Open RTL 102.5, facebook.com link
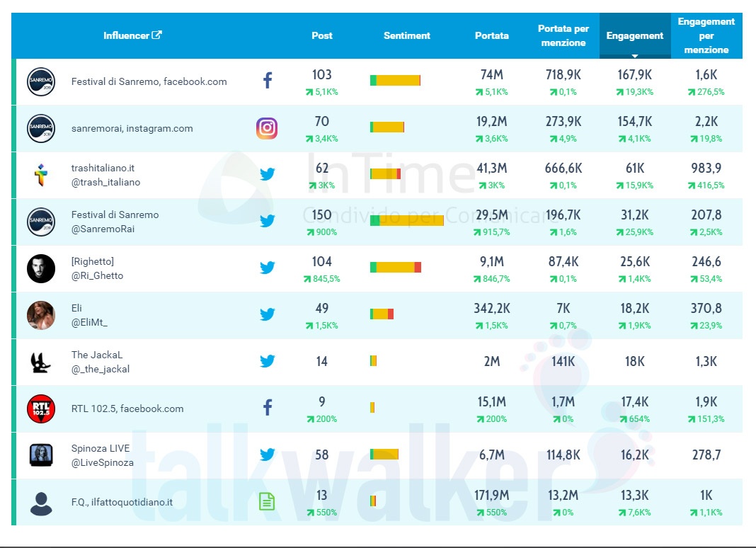 coord(127,409)
